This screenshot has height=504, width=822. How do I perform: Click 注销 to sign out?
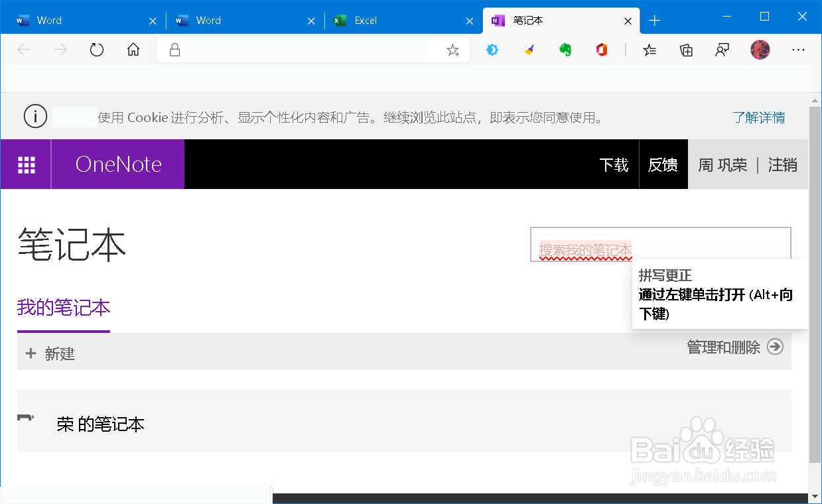(x=783, y=164)
